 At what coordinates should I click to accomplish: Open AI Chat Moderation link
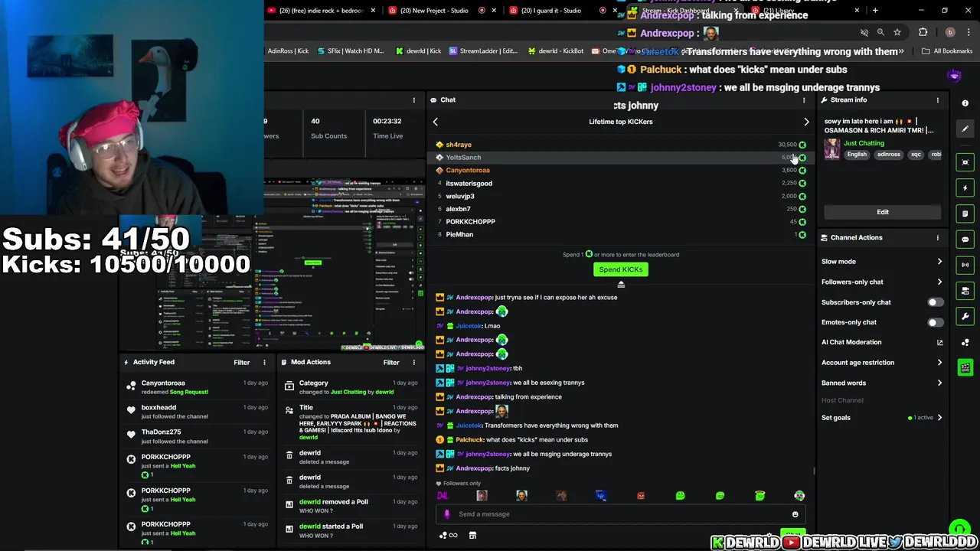click(x=881, y=342)
